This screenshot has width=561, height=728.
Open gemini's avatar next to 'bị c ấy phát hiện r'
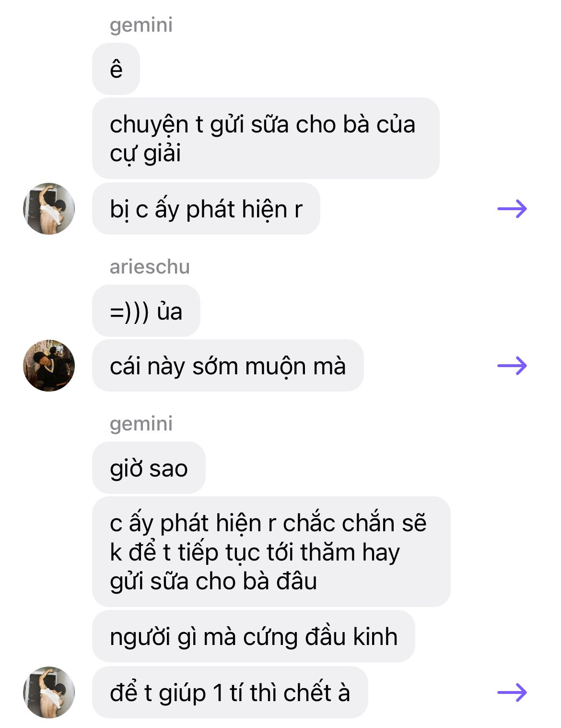49,209
